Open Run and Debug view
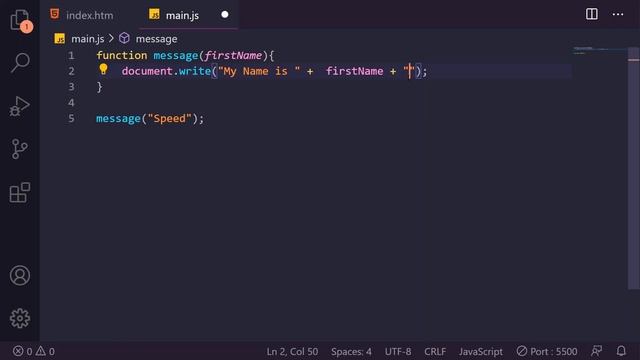The width and height of the screenshot is (640, 360). point(20,106)
